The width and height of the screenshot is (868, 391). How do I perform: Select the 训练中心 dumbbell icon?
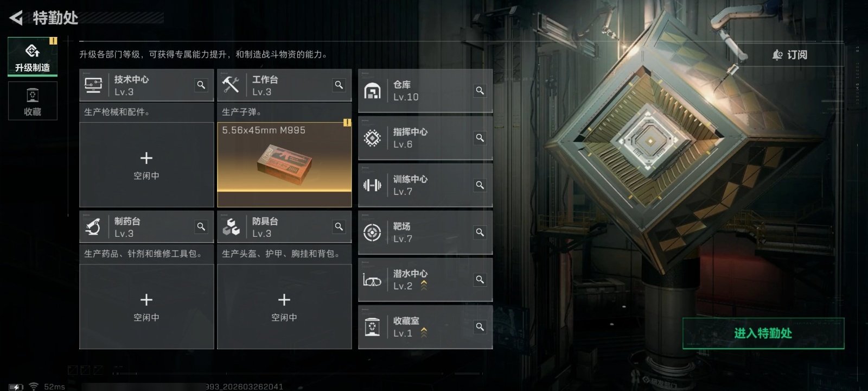[x=372, y=185]
